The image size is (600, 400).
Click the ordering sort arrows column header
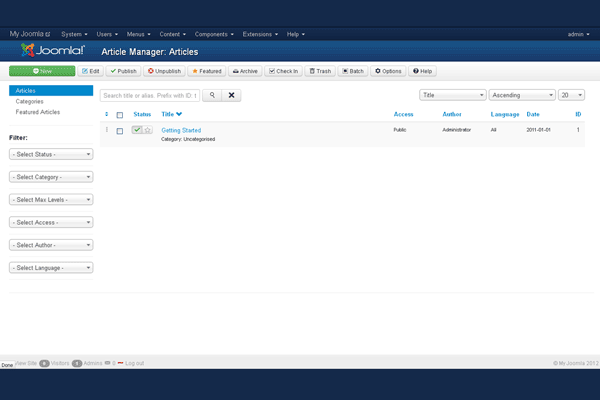(106, 114)
